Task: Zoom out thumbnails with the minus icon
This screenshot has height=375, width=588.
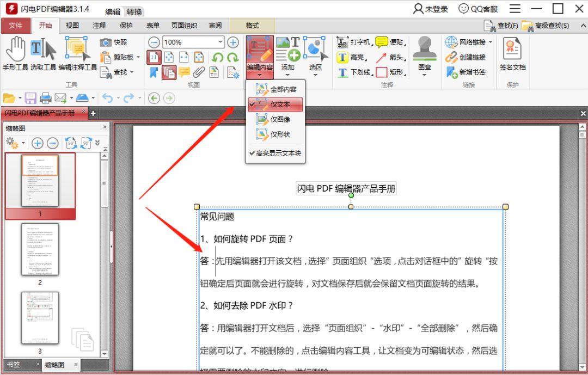Action: (x=53, y=143)
